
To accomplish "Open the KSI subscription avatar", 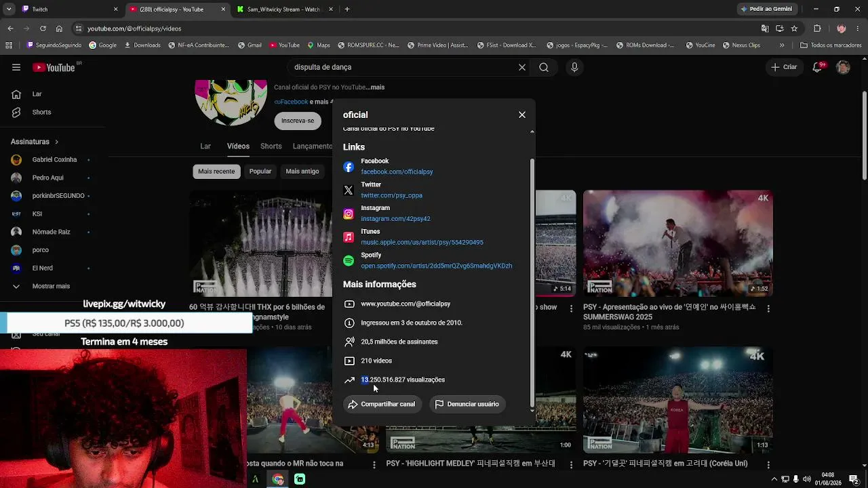I will point(17,213).
